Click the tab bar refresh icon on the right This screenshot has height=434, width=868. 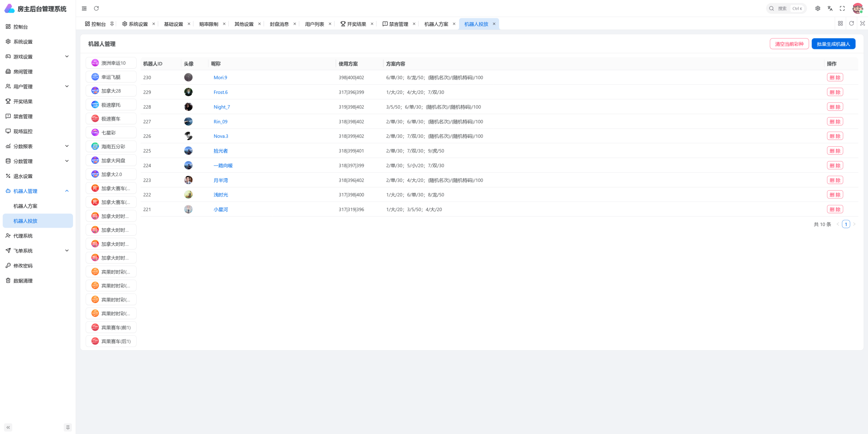[x=851, y=23]
